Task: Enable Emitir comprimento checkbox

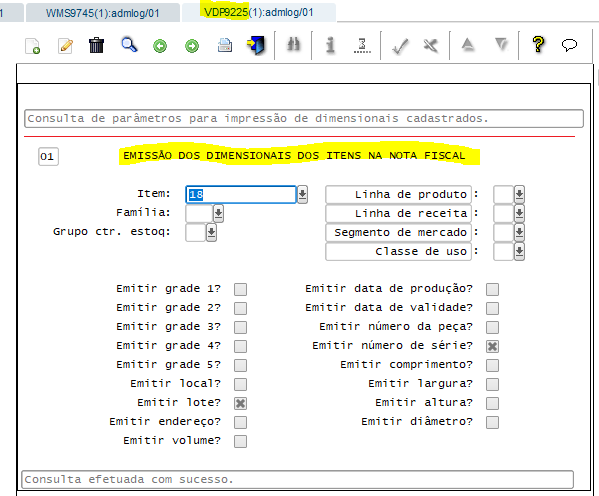Action: pos(492,365)
